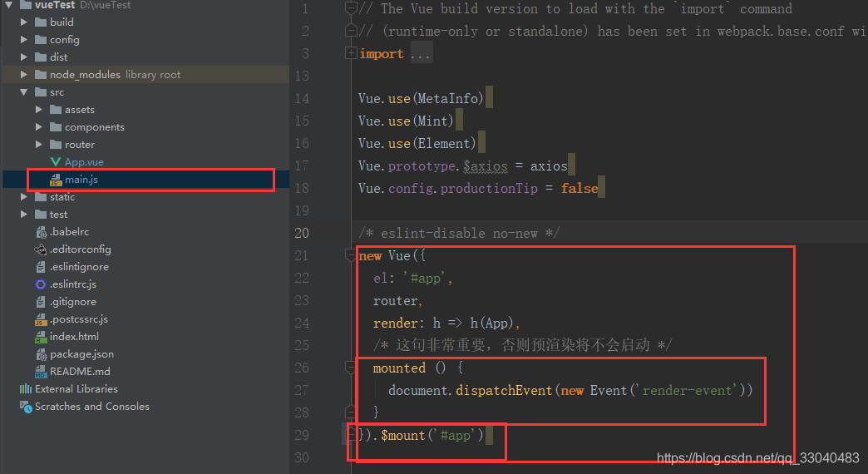This screenshot has height=474, width=868.
Task: Click the package.json file icon
Action: pyautogui.click(x=41, y=354)
